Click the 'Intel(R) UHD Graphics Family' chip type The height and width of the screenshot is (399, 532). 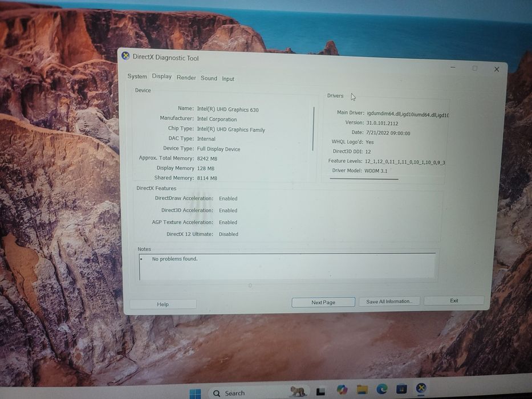[231, 129]
